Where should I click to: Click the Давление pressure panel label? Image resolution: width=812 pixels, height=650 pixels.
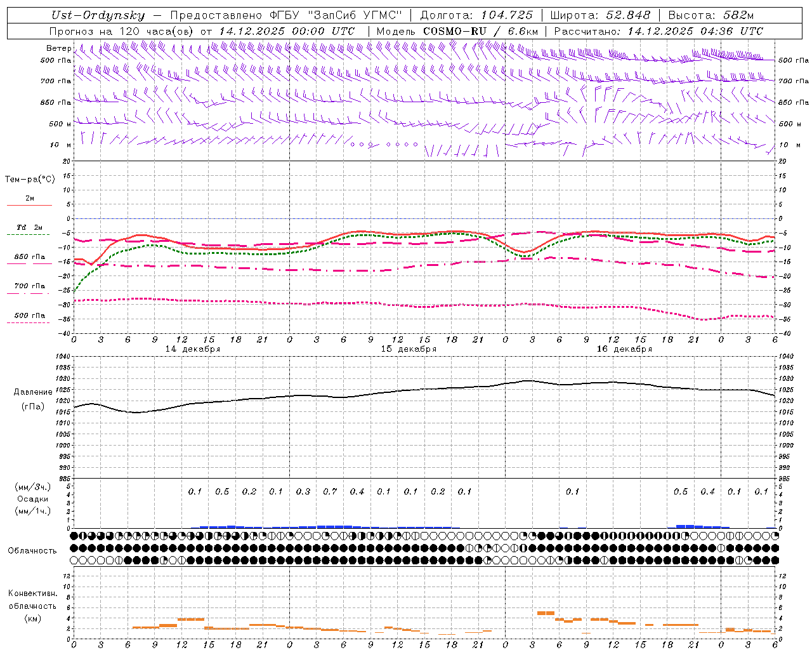coord(33,392)
